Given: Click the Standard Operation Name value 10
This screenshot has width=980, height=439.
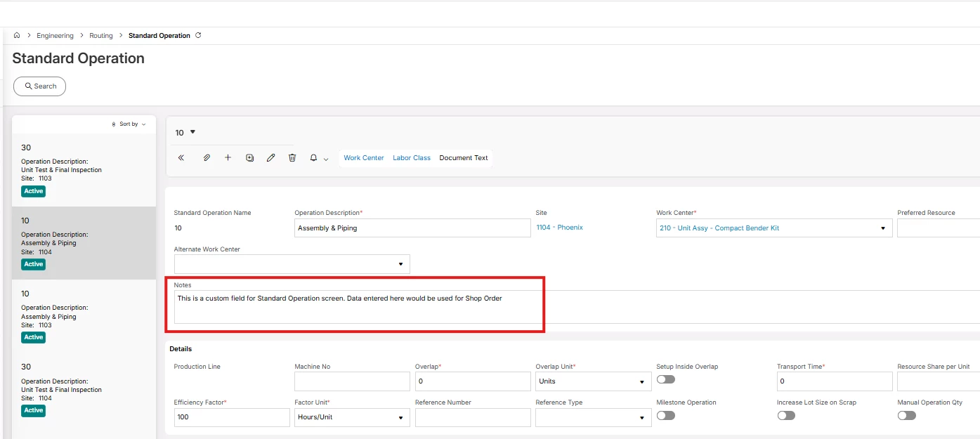Looking at the screenshot, I should (178, 228).
